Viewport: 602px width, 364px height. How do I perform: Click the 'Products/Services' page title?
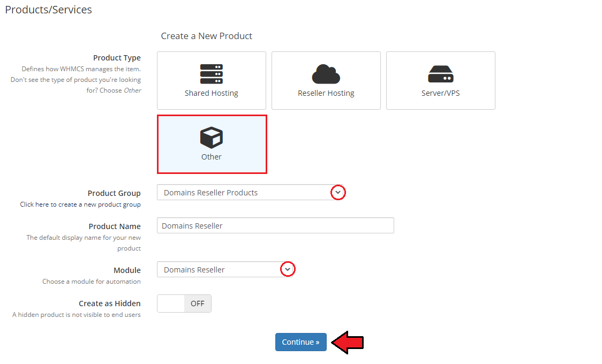click(x=48, y=10)
